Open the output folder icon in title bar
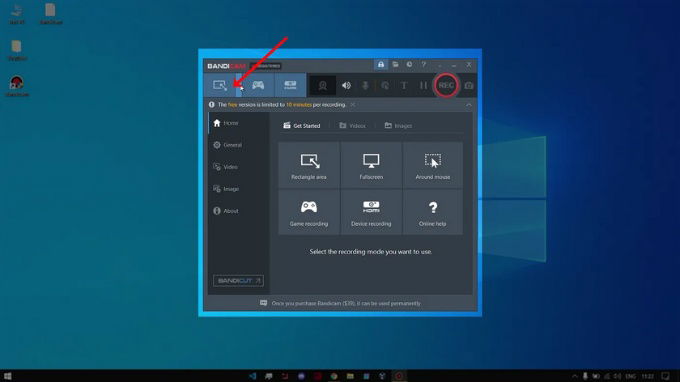The width and height of the screenshot is (680, 382). click(396, 65)
